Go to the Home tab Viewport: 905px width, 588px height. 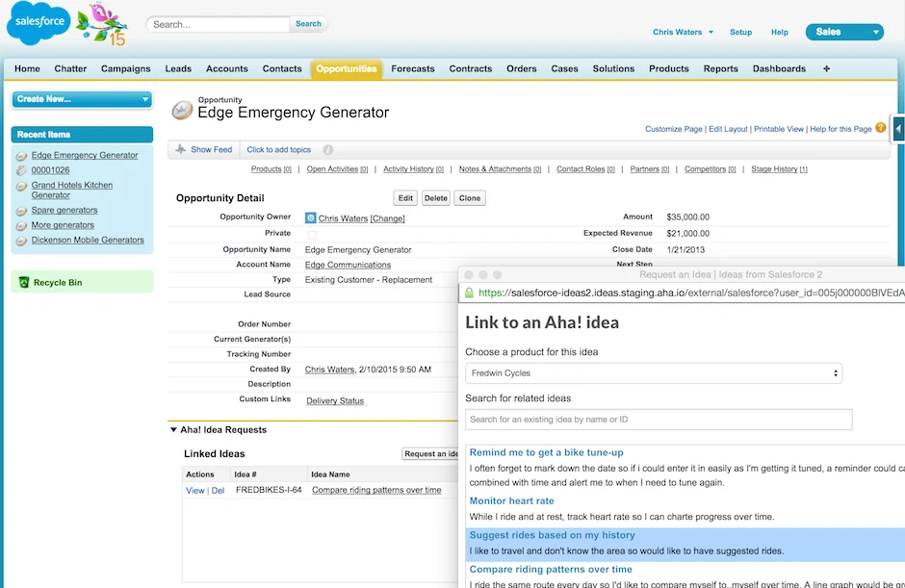coord(27,68)
